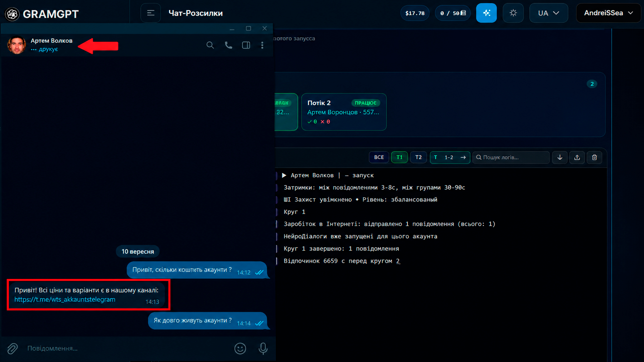Focus the Повідомлення message input
Image resolution: width=644 pixels, height=362 pixels.
tap(127, 349)
